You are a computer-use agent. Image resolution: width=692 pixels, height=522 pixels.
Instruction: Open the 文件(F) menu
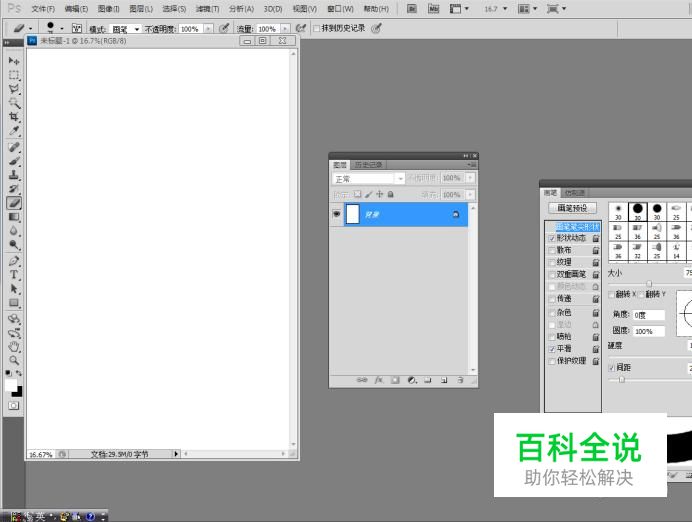43,9
